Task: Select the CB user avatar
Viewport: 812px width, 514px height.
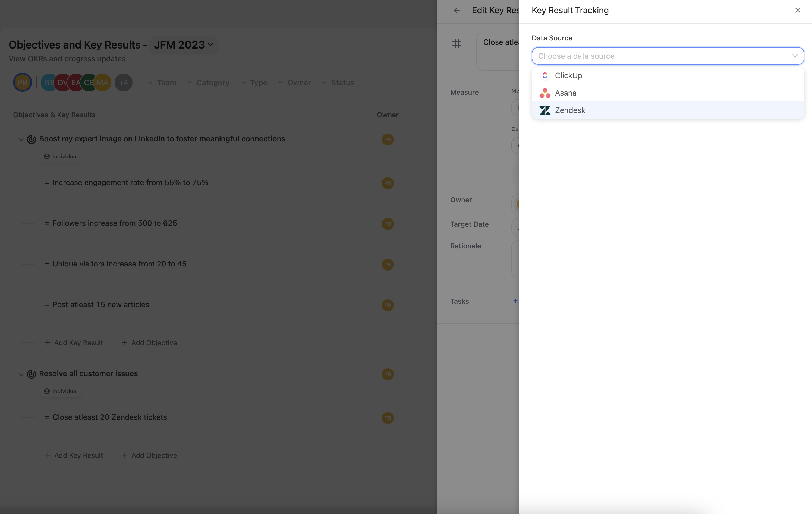Action: tap(88, 83)
